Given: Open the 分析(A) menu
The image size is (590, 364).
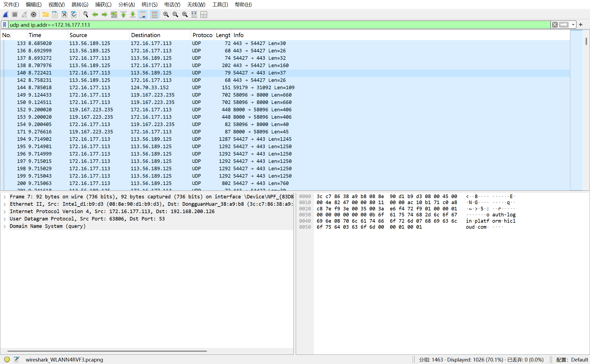Looking at the screenshot, I should (x=126, y=5).
